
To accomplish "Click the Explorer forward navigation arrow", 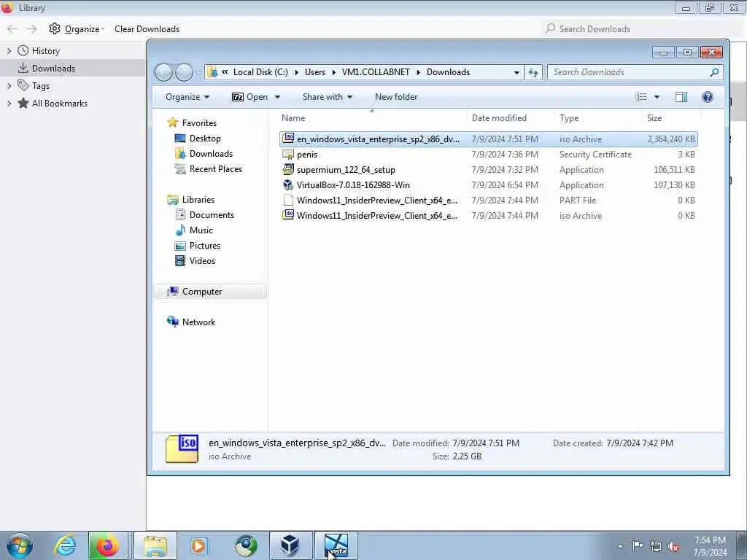I will 184,72.
